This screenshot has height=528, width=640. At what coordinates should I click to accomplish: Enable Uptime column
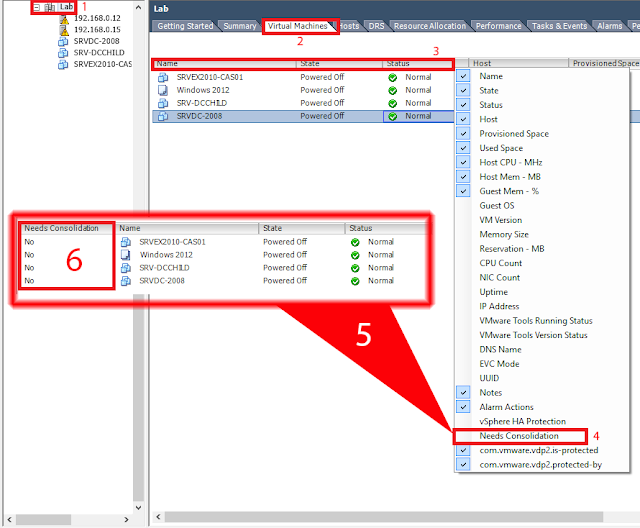pyautogui.click(x=542, y=292)
